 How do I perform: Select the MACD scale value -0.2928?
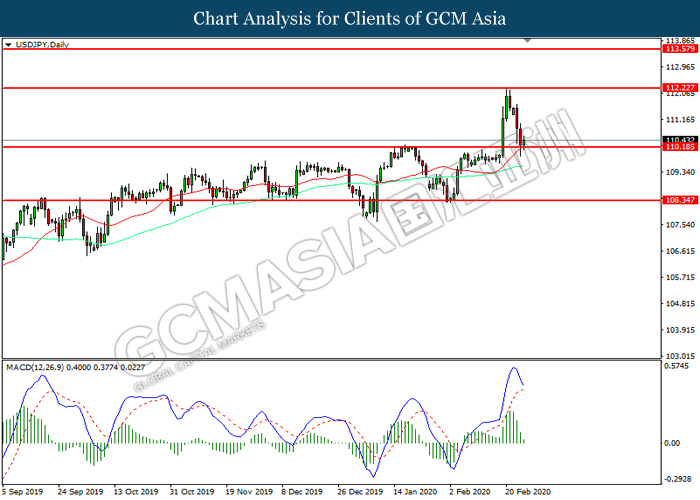click(x=679, y=479)
